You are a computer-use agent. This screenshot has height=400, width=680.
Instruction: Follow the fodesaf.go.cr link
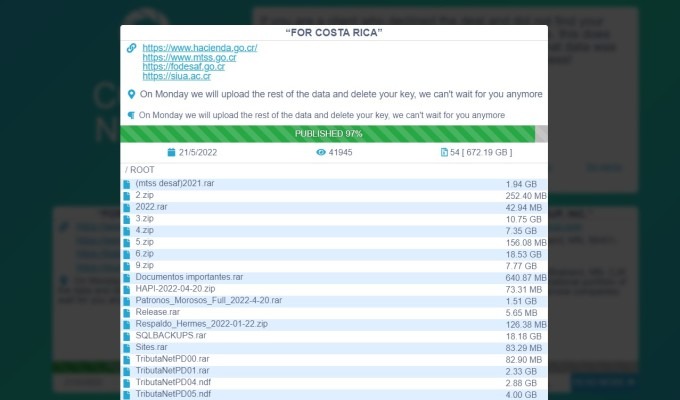(188, 67)
